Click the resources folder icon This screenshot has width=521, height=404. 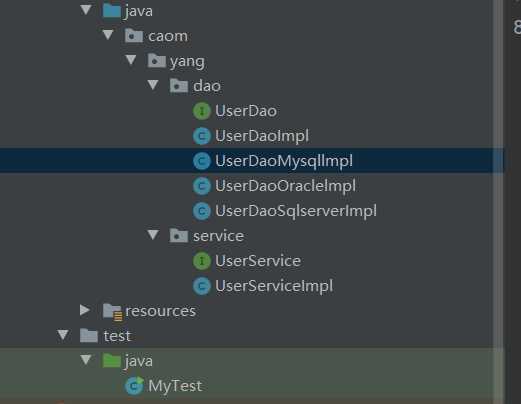coord(112,312)
